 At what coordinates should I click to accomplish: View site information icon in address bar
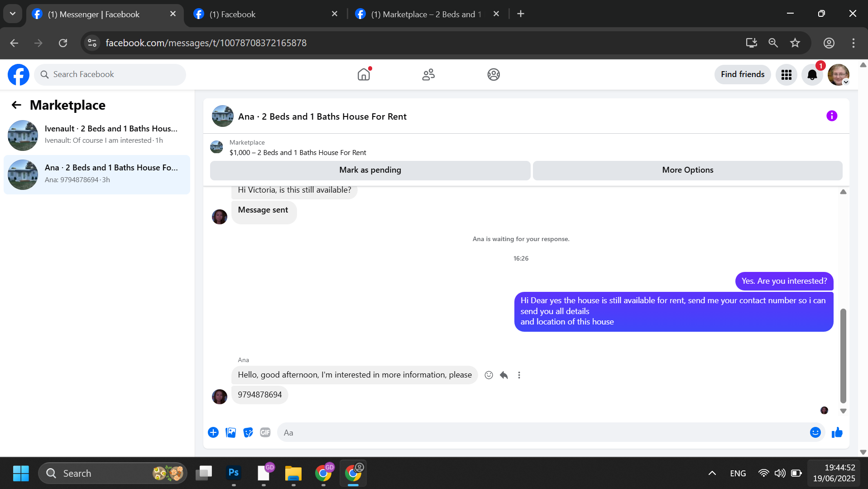click(92, 43)
